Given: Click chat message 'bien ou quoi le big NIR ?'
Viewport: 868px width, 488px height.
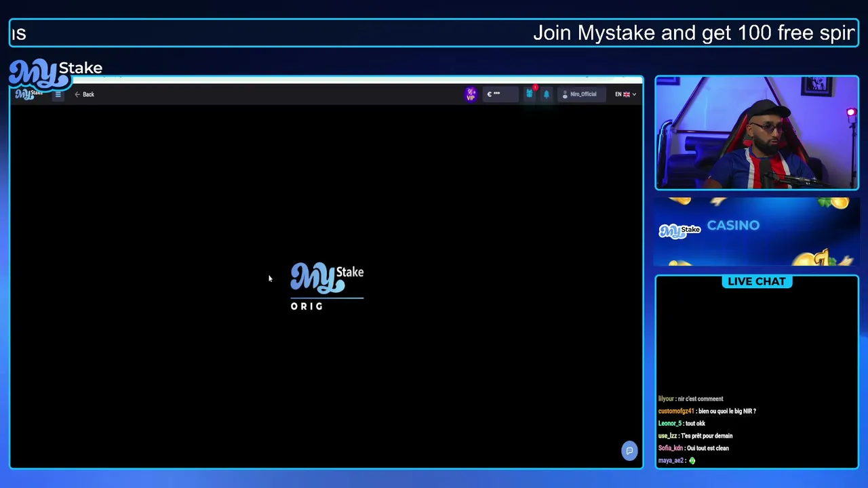Looking at the screenshot, I should click(726, 411).
